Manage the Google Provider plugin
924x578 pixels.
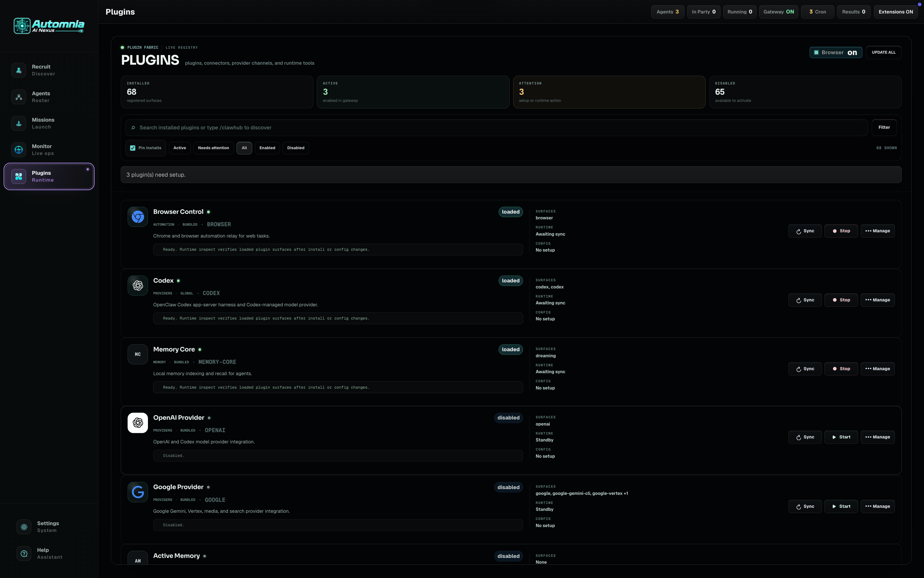click(878, 506)
